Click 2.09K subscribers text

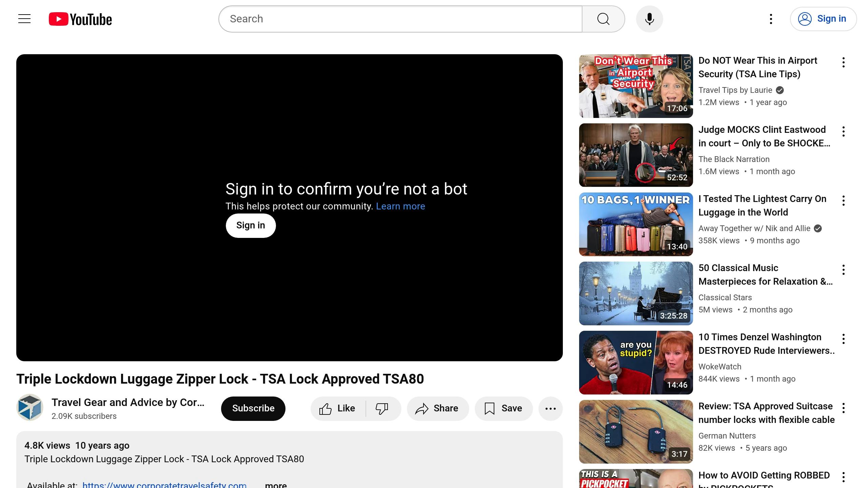click(84, 416)
